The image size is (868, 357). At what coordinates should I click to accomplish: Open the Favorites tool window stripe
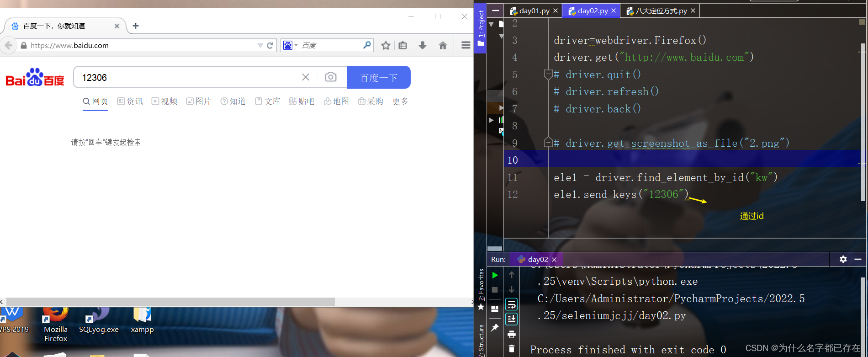[x=481, y=289]
